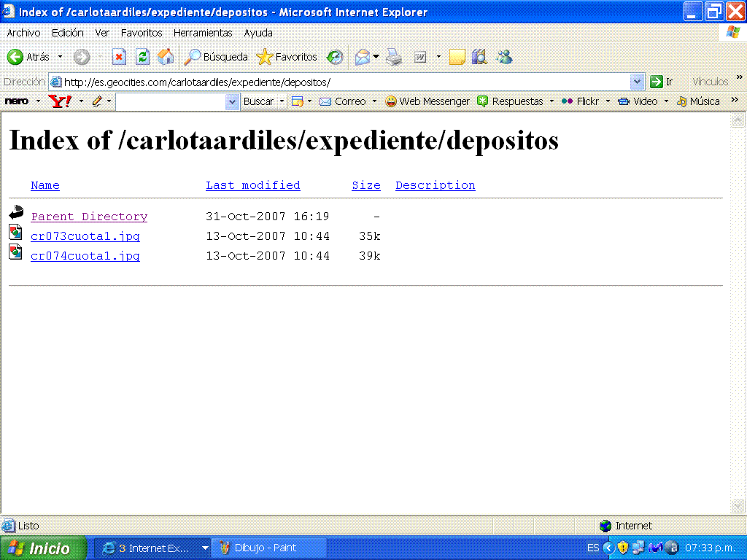This screenshot has height=560, width=747.
Task: Go back with the Atrás button
Action: pyautogui.click(x=28, y=57)
